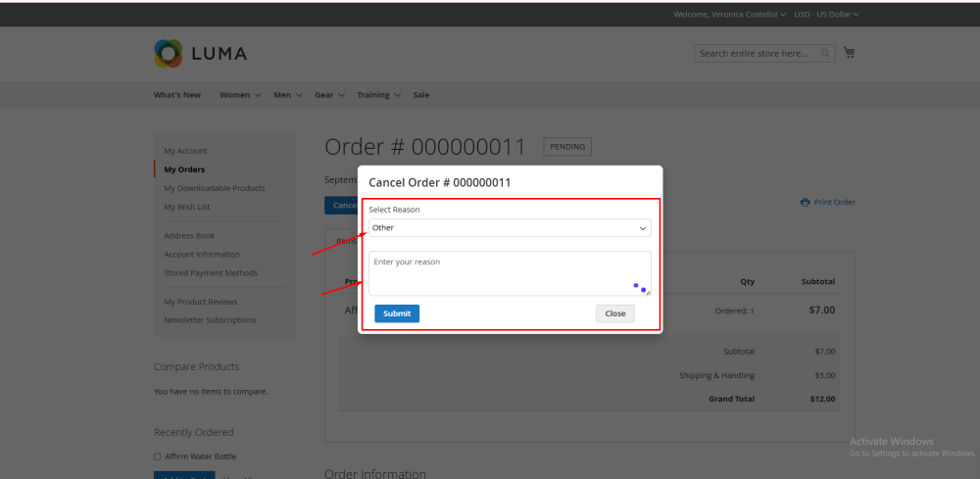Image resolution: width=980 pixels, height=479 pixels.
Task: Expand the Men menu chevron
Action: 299,95
